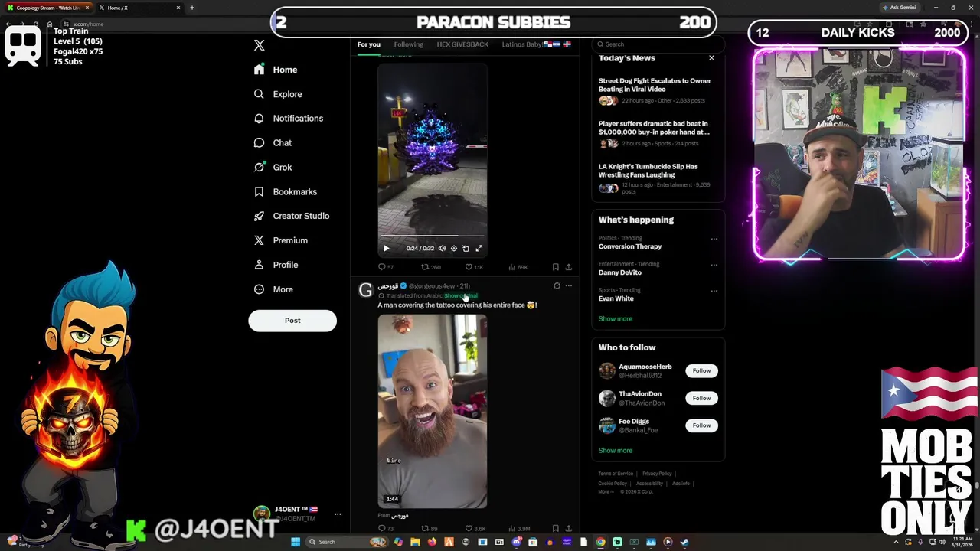
Task: Click the Ask Gemini button
Action: 900,8
